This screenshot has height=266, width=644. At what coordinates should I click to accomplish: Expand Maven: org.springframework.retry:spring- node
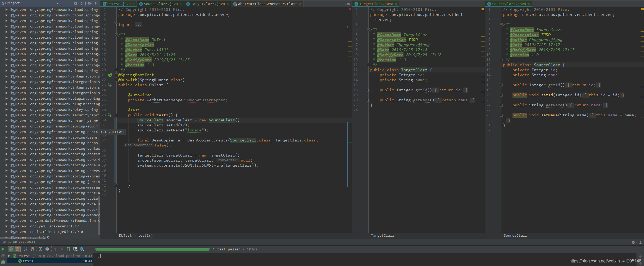(x=6, y=110)
